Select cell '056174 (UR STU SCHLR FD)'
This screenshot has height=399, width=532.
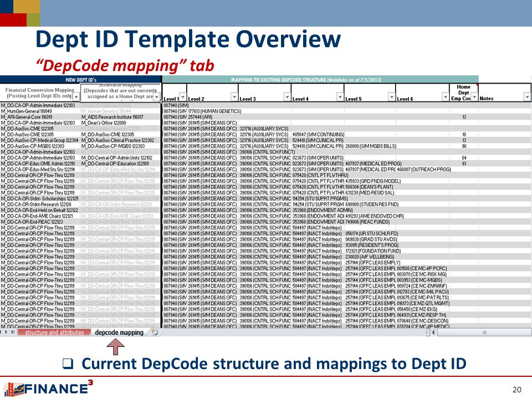(371, 233)
